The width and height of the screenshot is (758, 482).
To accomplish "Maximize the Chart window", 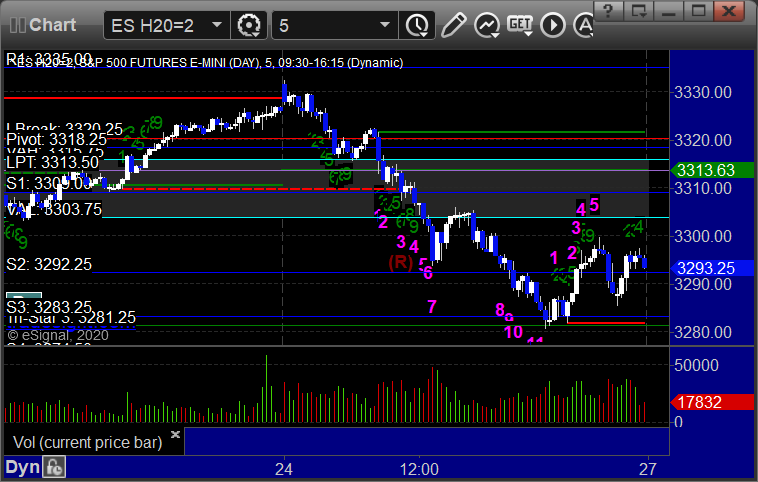I will pos(699,10).
